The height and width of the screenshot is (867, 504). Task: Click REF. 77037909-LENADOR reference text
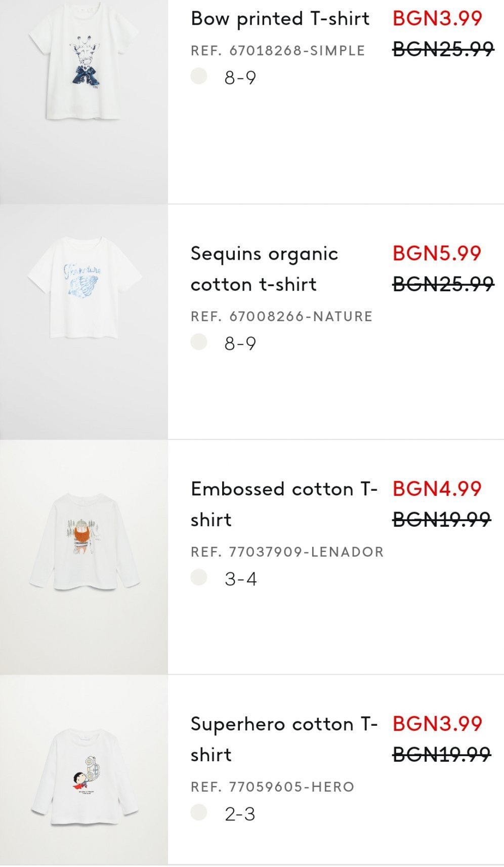point(287,551)
